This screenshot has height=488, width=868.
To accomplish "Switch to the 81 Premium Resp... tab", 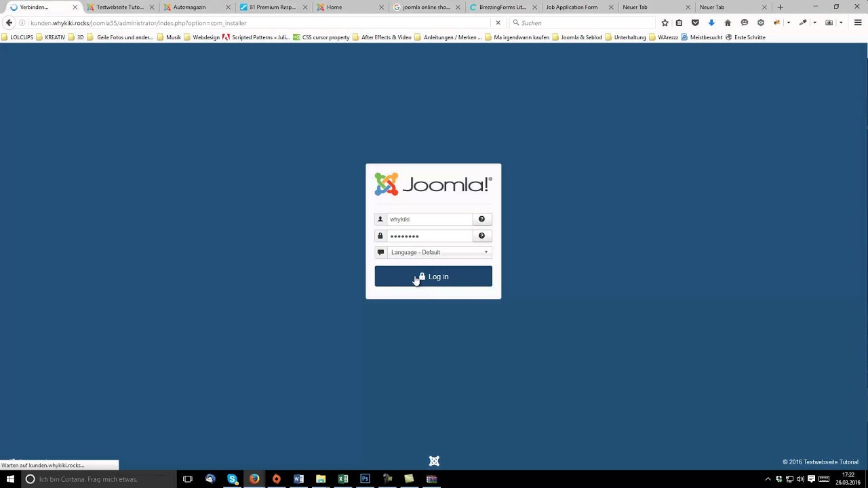I will (x=273, y=7).
